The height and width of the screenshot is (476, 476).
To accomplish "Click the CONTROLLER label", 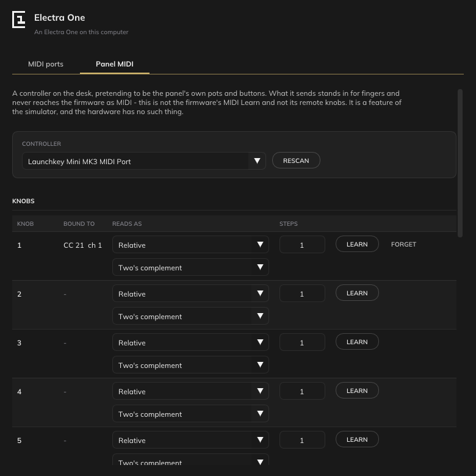I will [x=41, y=144].
